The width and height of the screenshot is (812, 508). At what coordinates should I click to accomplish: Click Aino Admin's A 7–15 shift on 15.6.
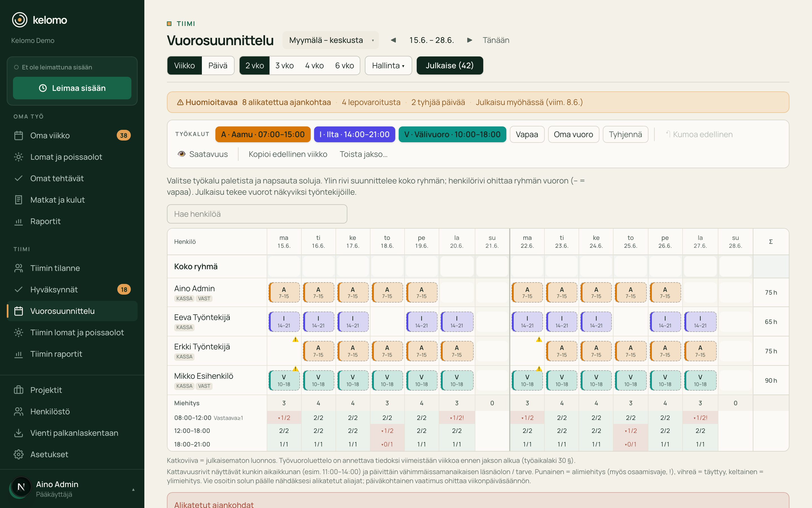pyautogui.click(x=284, y=293)
